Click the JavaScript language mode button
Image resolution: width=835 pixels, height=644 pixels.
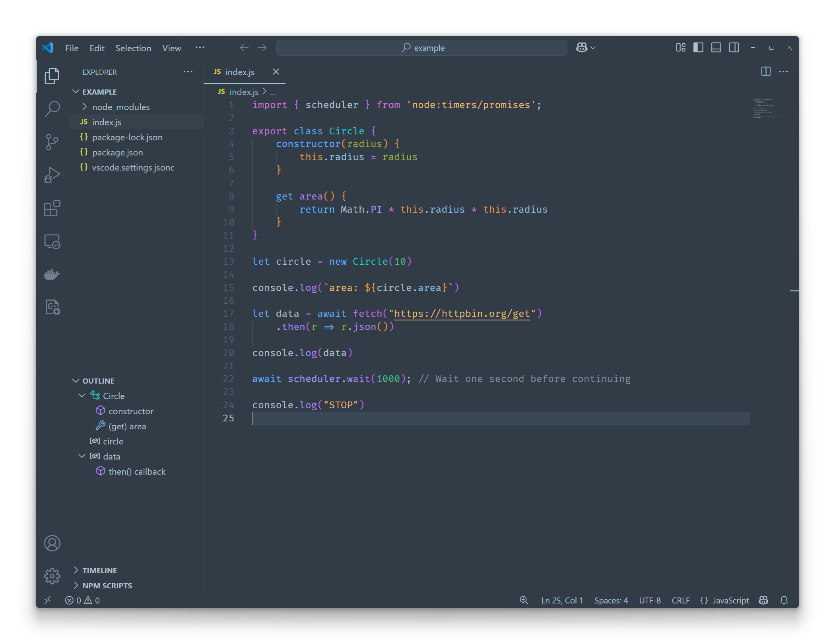click(x=730, y=600)
